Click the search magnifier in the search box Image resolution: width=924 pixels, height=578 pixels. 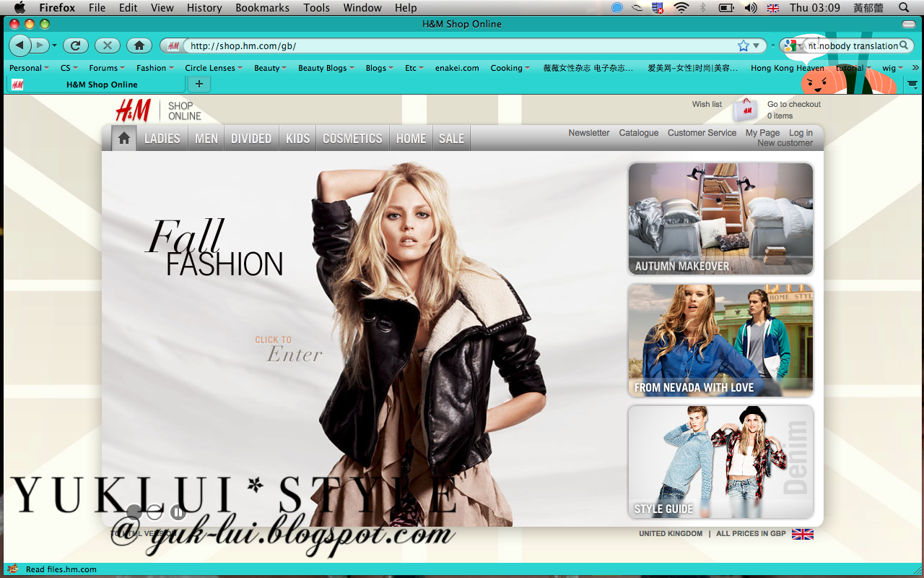coord(904,46)
